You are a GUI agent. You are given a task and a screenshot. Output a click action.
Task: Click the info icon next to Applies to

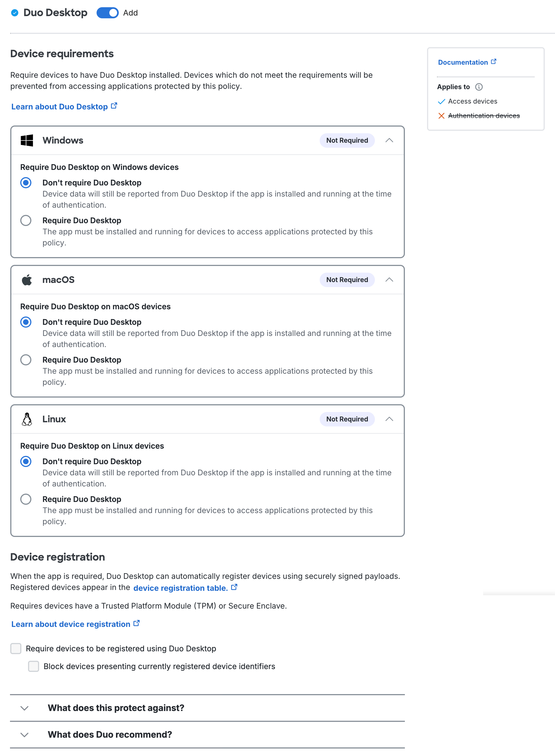[x=480, y=87]
